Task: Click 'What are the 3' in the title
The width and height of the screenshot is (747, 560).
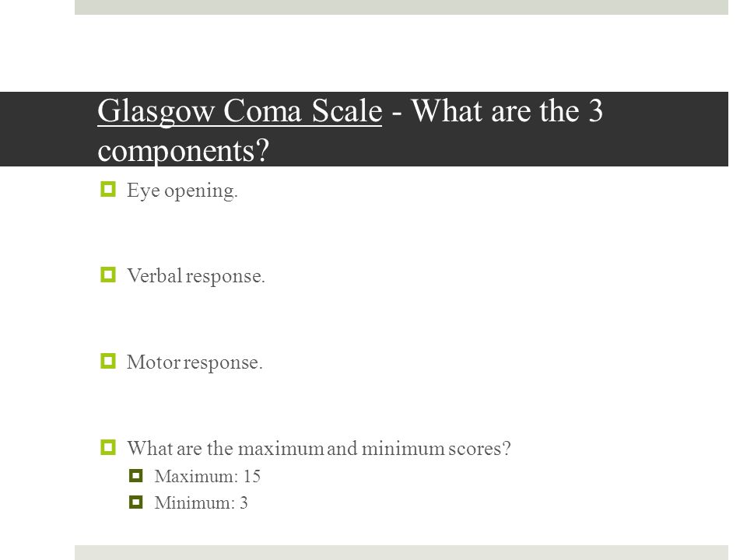Action: (507, 110)
